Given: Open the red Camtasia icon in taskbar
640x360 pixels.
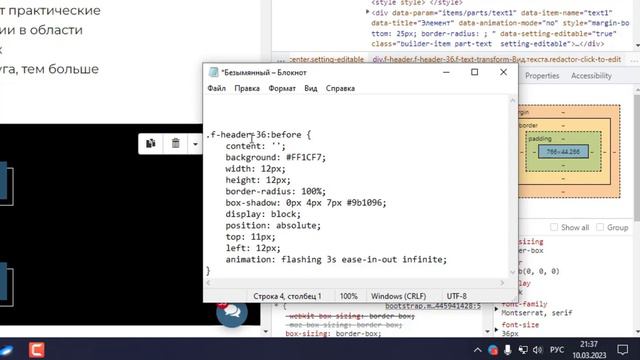Looking at the screenshot, I should pyautogui.click(x=36, y=350).
